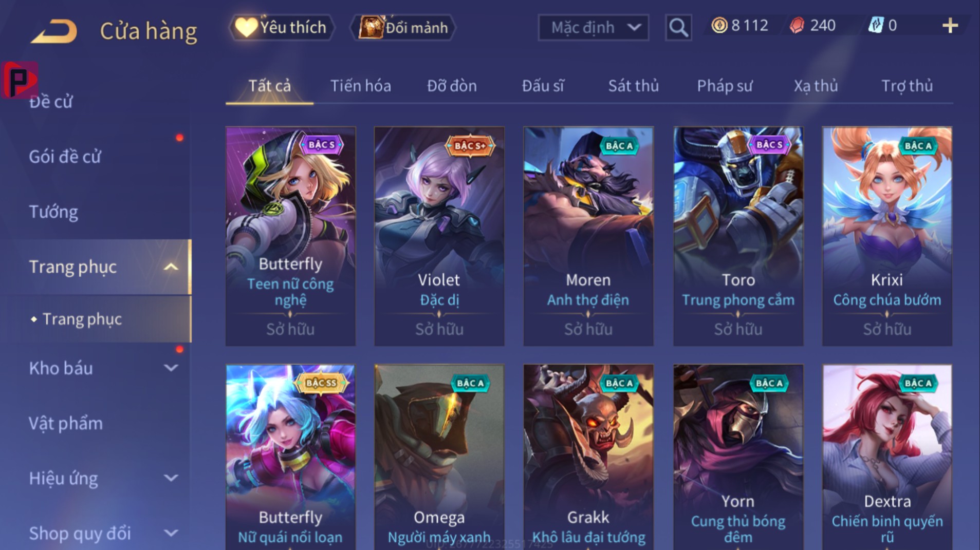This screenshot has height=550, width=980.
Task: Open Tướng in the sidebar
Action: (53, 212)
